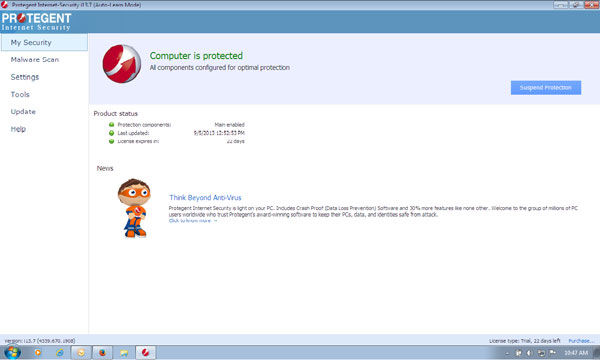Image resolution: width=600 pixels, height=360 pixels.
Task: Open the Help section
Action: coord(18,129)
